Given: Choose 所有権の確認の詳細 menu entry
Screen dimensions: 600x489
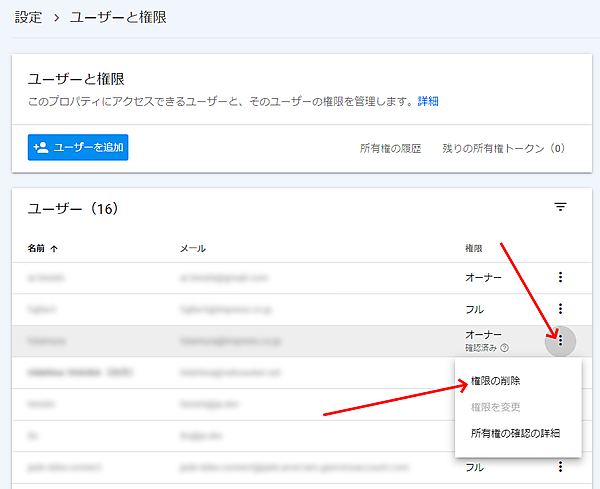Looking at the screenshot, I should point(514,433).
